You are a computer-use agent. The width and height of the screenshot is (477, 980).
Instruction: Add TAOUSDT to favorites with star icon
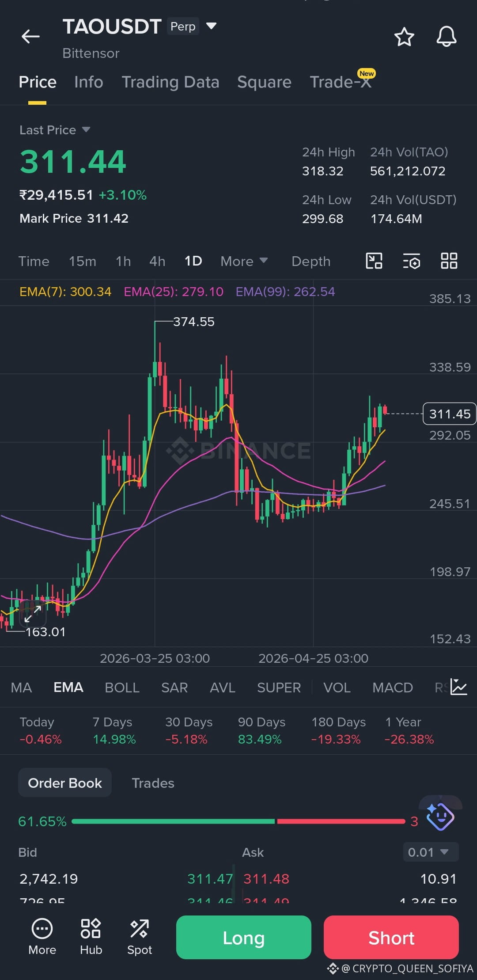[404, 37]
